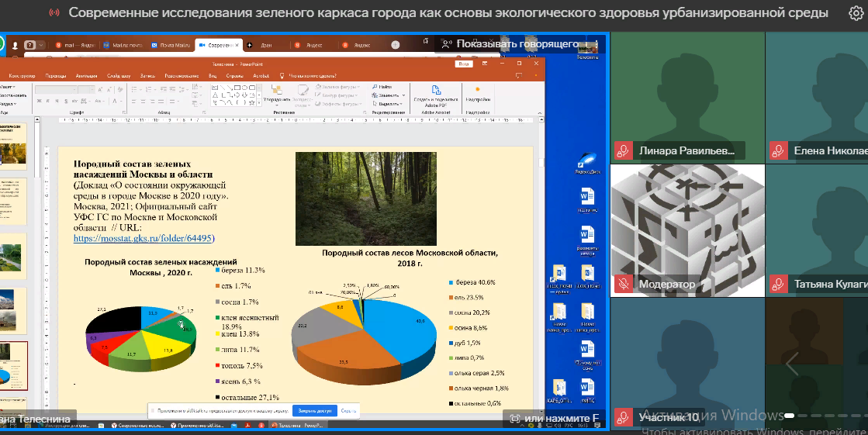Switch to the Почта Mail.ru browser tab
The height and width of the screenshot is (435, 868).
[170, 45]
